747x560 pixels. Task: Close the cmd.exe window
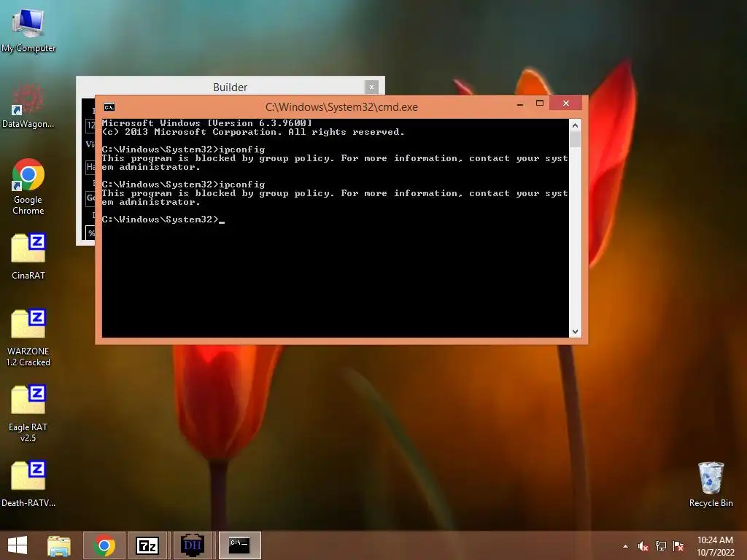(x=566, y=104)
